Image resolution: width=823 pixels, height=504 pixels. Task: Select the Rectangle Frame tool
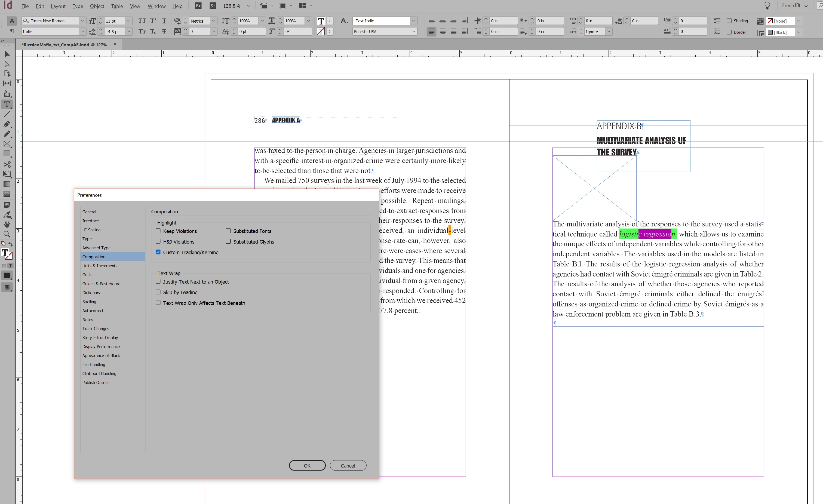(7, 144)
